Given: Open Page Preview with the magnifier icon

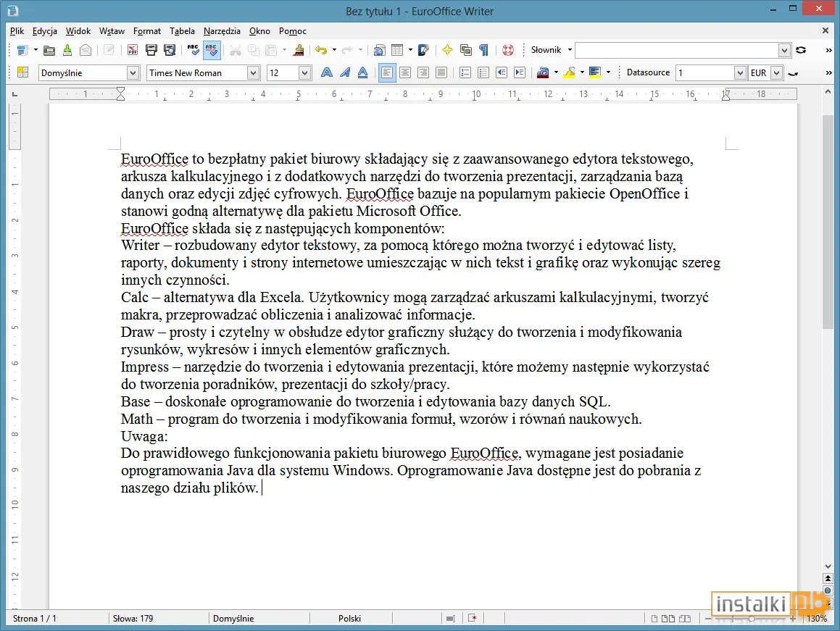Looking at the screenshot, I should [x=170, y=50].
